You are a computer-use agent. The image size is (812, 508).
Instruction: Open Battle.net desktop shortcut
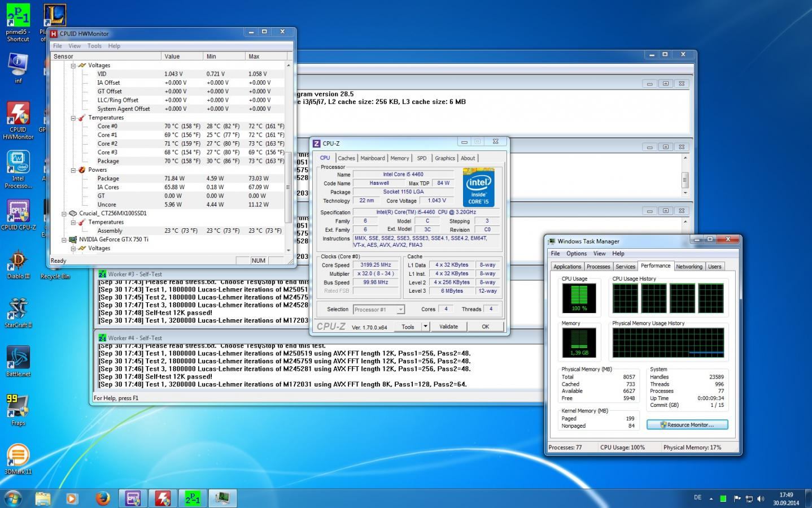(x=18, y=362)
